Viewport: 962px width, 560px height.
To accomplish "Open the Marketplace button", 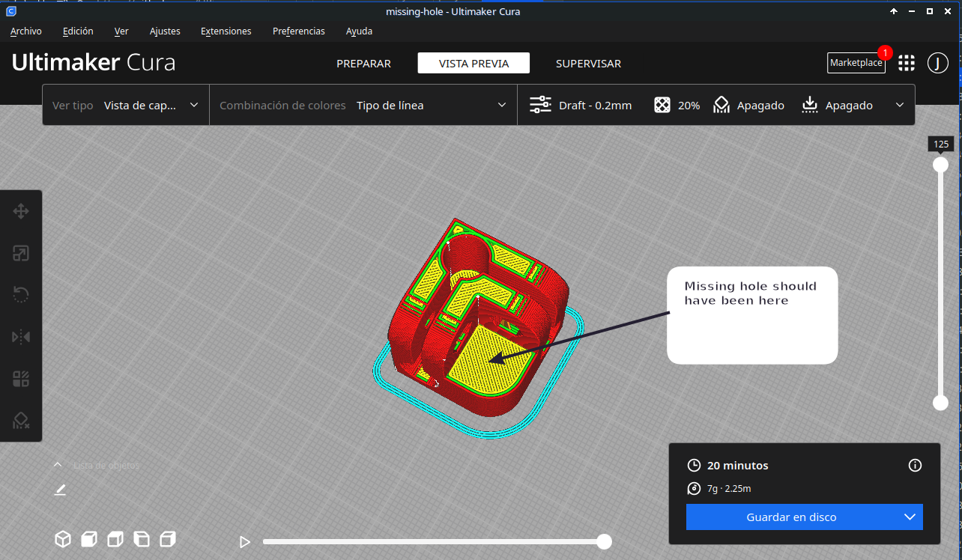I will [x=856, y=63].
